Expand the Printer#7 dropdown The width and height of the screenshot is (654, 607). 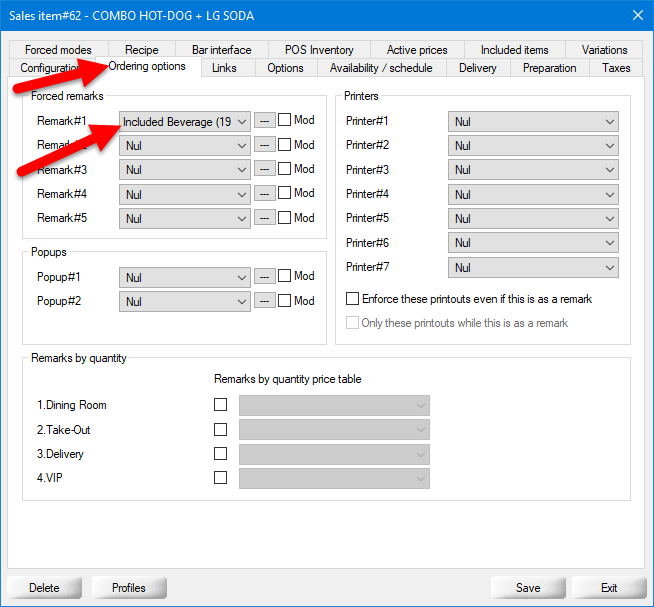533,268
